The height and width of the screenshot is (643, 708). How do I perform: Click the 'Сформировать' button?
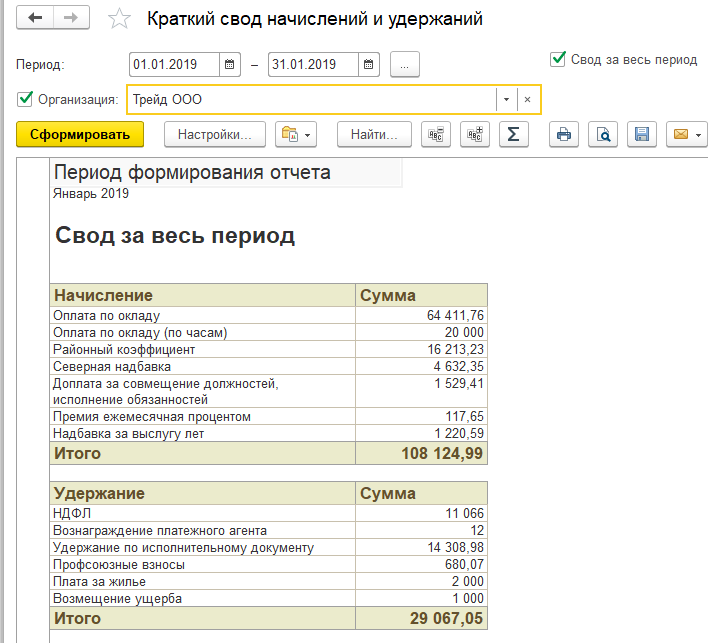[x=80, y=134]
